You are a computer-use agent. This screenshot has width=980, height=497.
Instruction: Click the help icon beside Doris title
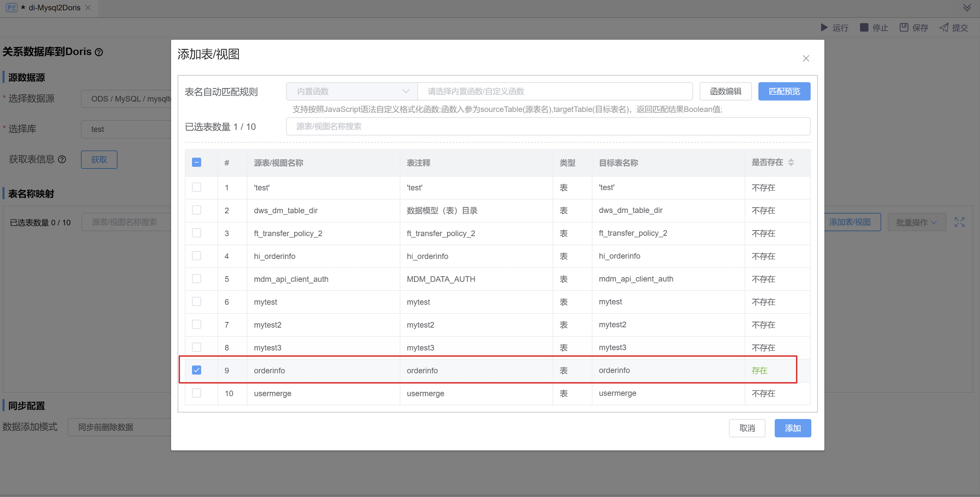click(x=99, y=52)
